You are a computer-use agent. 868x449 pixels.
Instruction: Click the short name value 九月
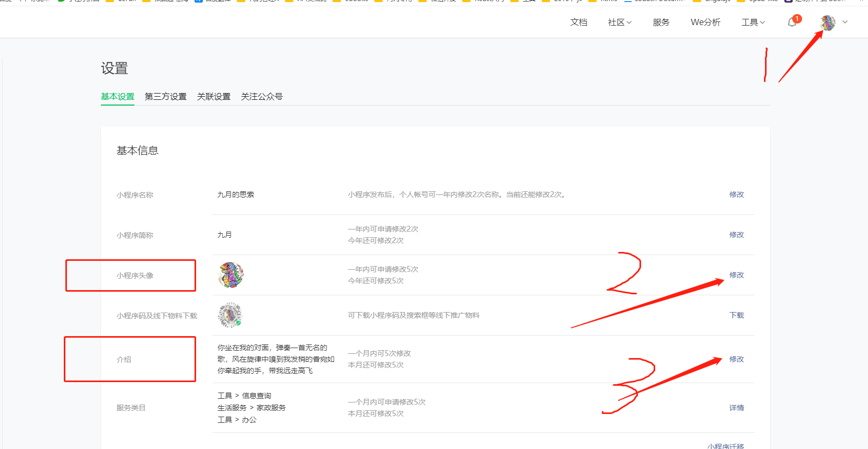coord(225,235)
